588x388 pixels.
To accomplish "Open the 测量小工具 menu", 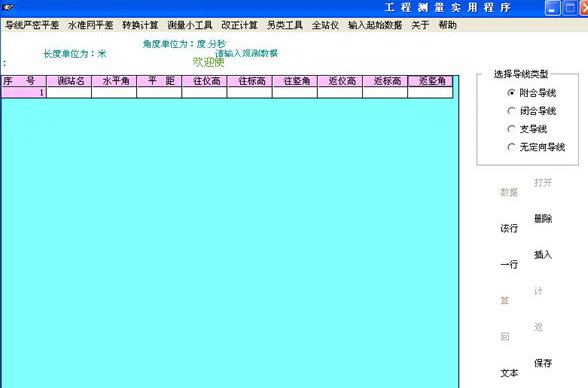I will (190, 25).
